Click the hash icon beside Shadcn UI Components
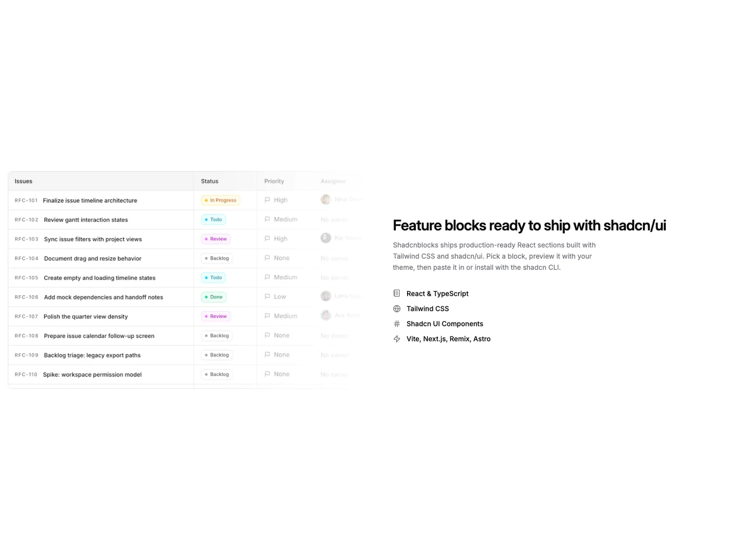This screenshot has width=747, height=560. click(396, 324)
